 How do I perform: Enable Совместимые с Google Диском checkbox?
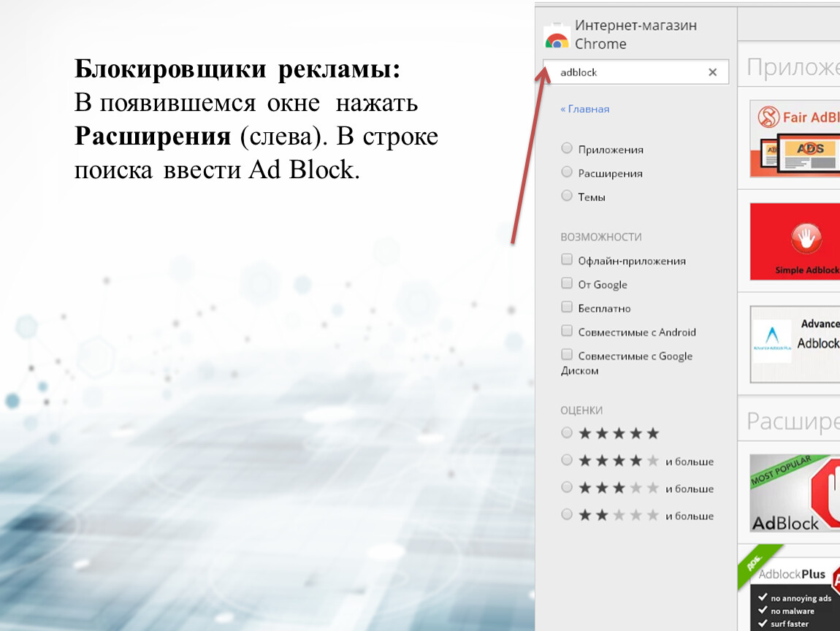pyautogui.click(x=567, y=355)
